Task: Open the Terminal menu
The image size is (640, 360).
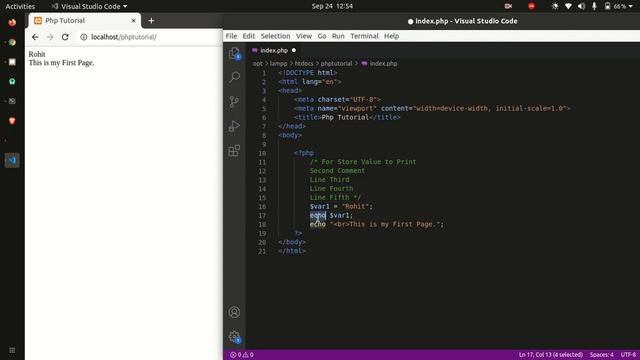Action: (x=364, y=36)
